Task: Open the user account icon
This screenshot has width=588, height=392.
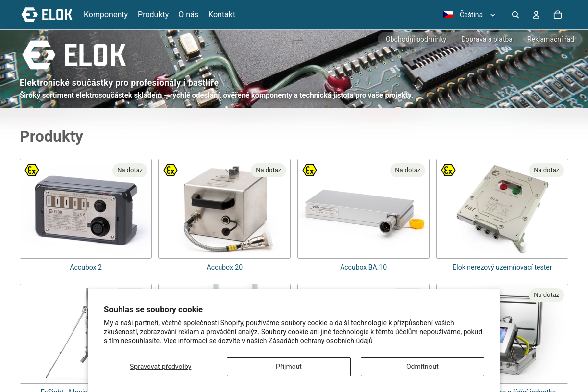Action: [x=536, y=15]
